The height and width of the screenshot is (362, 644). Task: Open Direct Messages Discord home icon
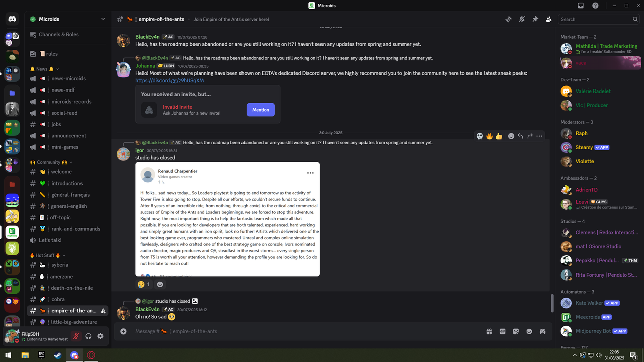pos(12,19)
